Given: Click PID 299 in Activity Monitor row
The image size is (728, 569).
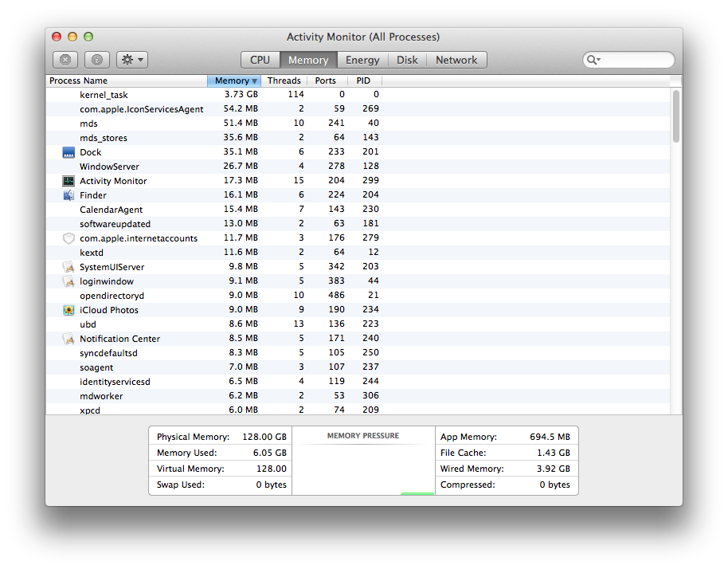Looking at the screenshot, I should coord(370,180).
